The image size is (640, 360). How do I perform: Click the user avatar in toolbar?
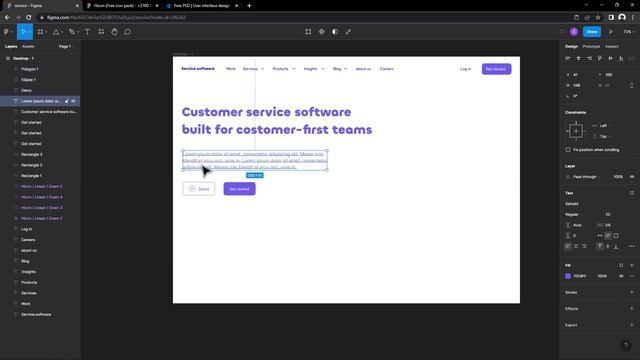(x=574, y=32)
